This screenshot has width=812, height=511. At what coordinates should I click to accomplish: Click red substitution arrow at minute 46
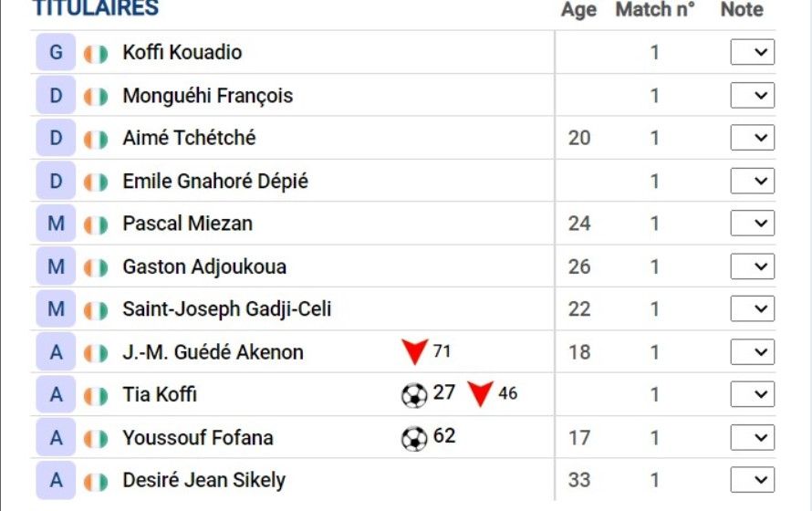coord(480,394)
